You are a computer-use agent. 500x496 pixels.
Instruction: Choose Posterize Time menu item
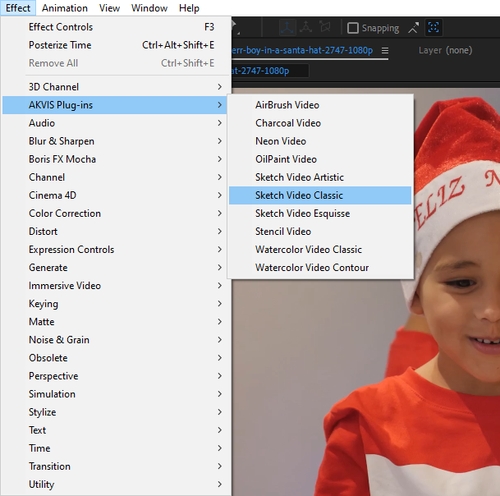click(x=115, y=45)
